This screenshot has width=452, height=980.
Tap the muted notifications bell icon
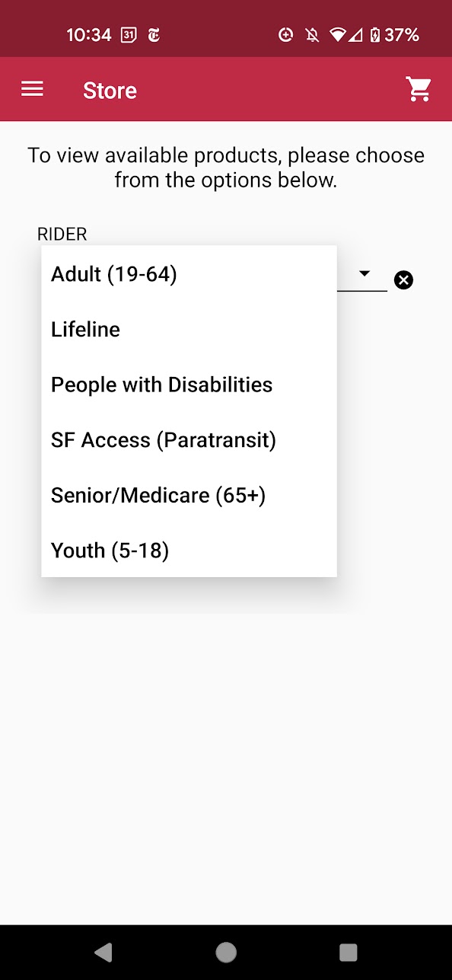click(310, 35)
